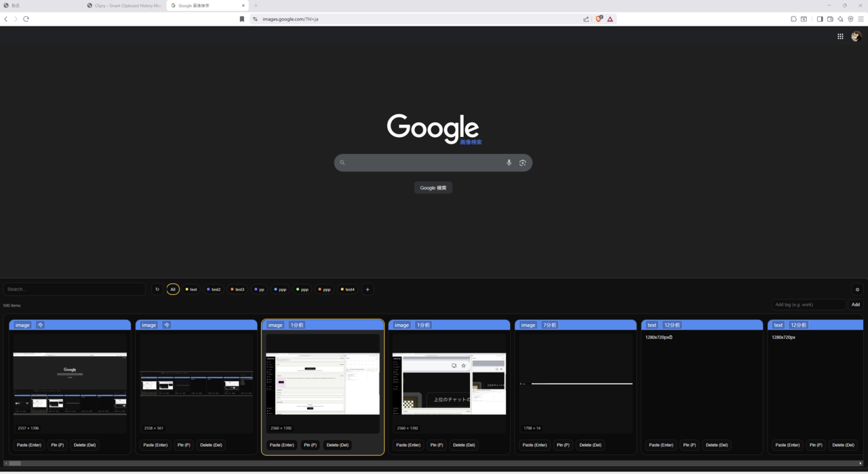Filter by the pp tag

point(259,290)
